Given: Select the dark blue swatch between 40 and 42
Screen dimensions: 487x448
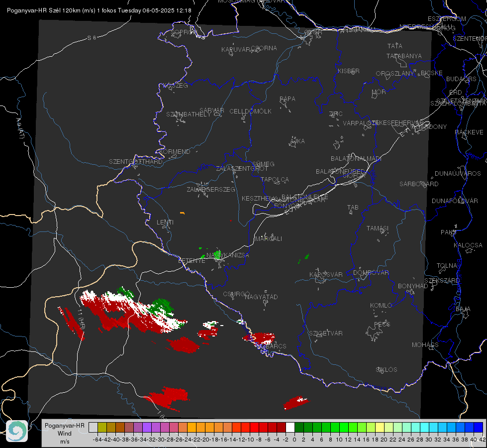Looking at the screenshot, I should [x=478, y=427].
